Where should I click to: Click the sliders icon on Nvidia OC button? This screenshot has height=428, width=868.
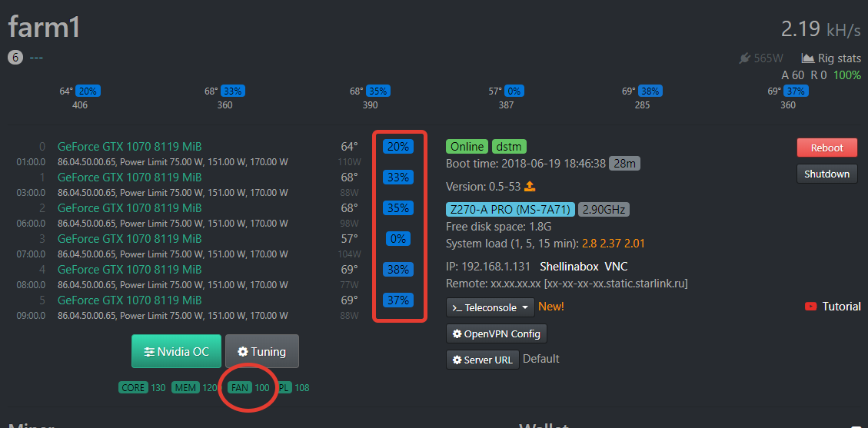tap(148, 352)
